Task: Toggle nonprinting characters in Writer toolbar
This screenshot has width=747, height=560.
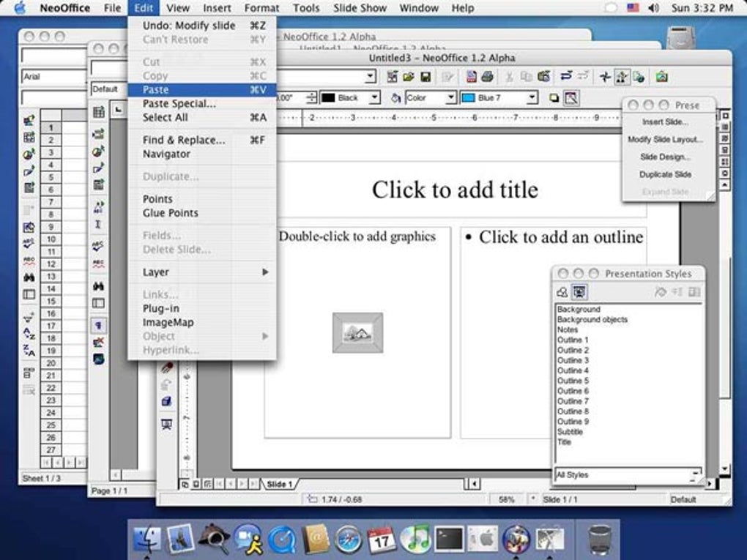Action: (x=99, y=325)
